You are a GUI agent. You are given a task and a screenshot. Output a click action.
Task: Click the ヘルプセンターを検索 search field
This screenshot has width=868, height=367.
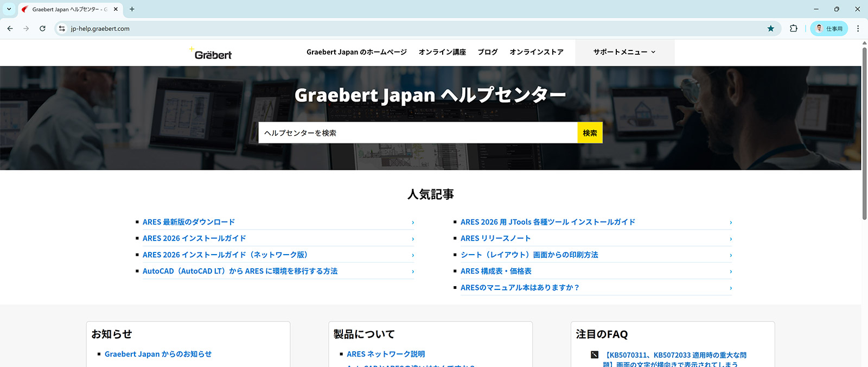tap(418, 133)
